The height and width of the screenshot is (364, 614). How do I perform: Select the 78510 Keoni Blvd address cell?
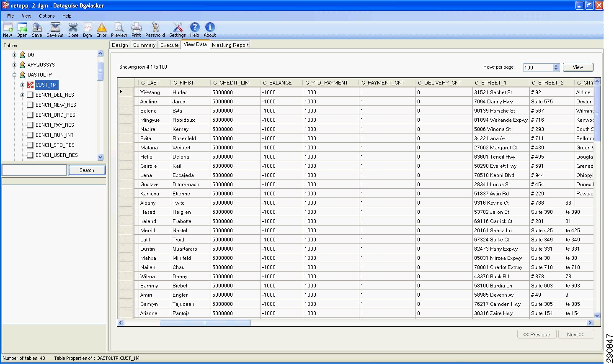pyautogui.click(x=501, y=175)
